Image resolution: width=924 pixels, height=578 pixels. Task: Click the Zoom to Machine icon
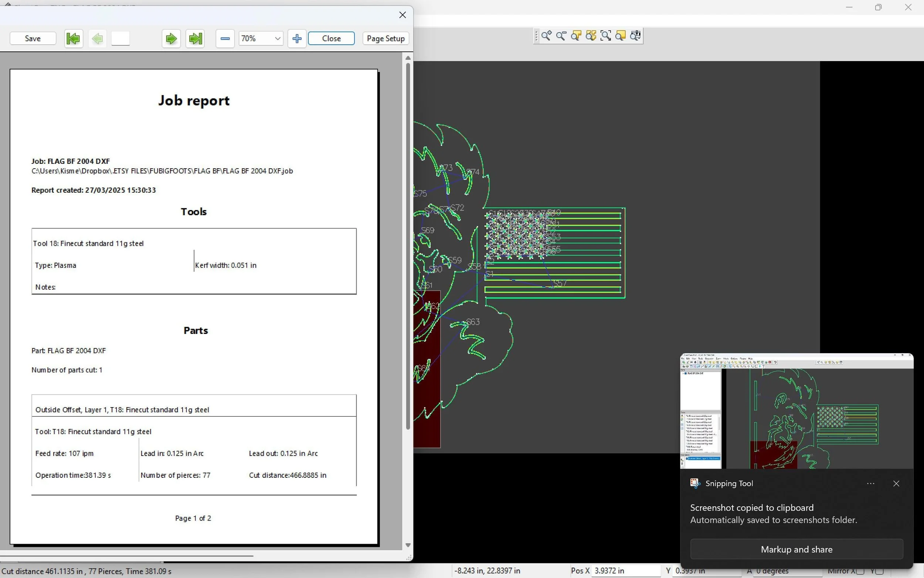coord(636,36)
